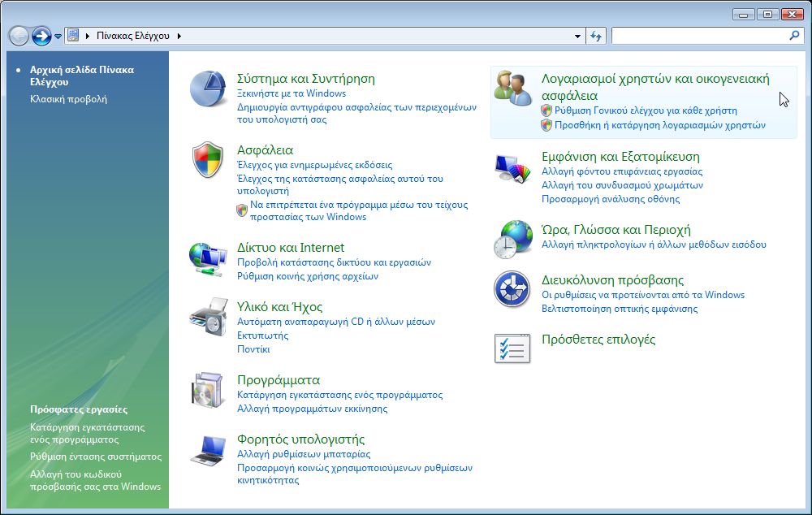Open the Πρόσθετες επιλογές heading
The width and height of the screenshot is (812, 515).
pos(598,339)
